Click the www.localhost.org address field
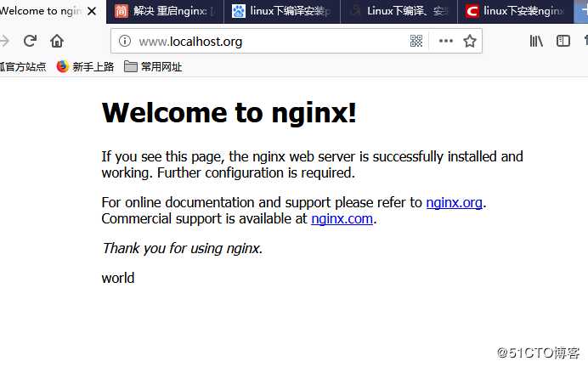 point(297,41)
